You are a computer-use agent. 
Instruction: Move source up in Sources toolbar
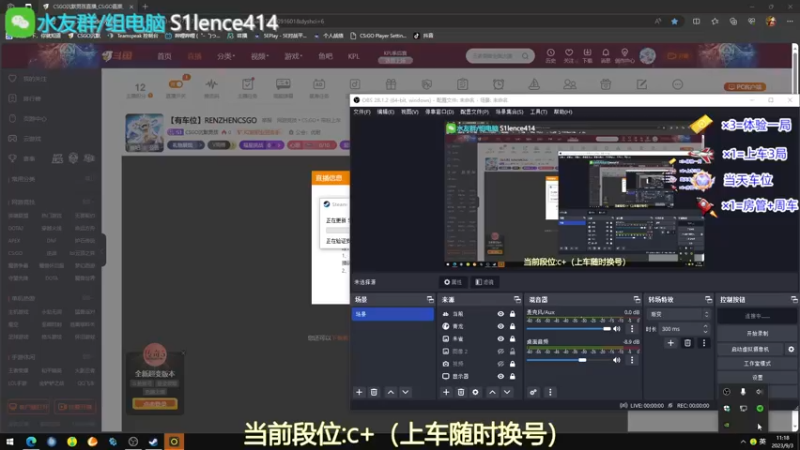click(492, 392)
